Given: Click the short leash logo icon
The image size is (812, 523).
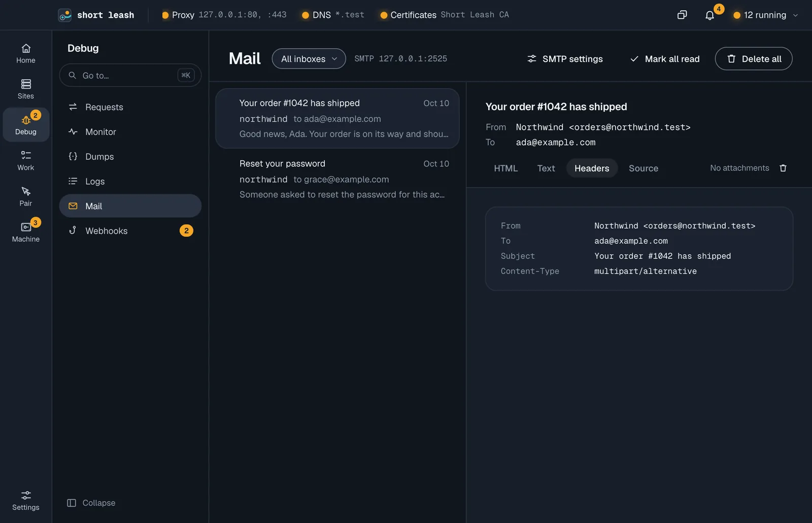Looking at the screenshot, I should click(x=65, y=15).
